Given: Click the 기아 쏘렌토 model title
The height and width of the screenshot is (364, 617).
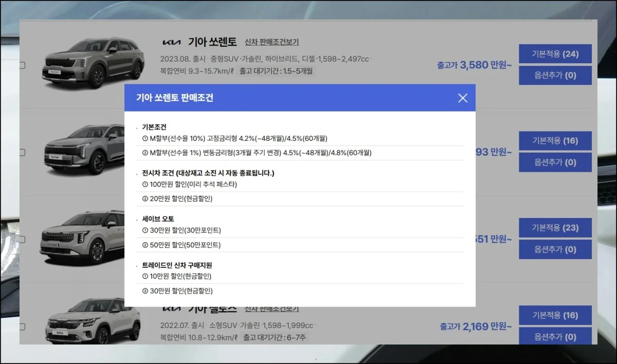Looking at the screenshot, I should coord(212,42).
